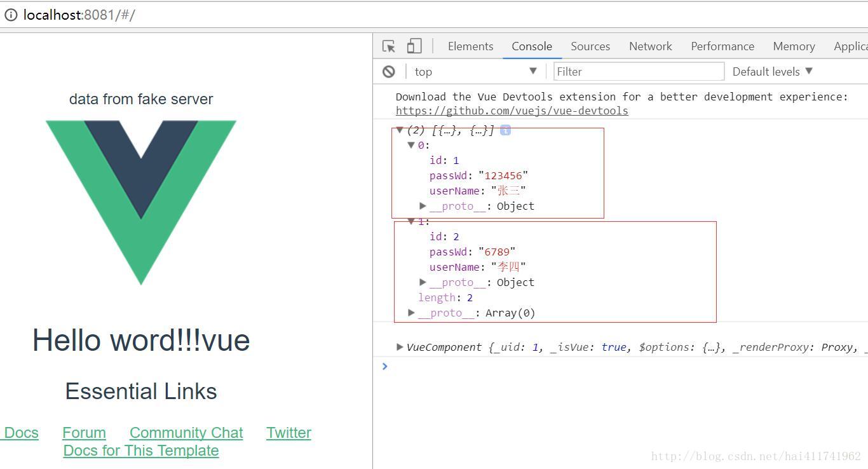Expand __proto__ Object under userName 李四

click(423, 282)
